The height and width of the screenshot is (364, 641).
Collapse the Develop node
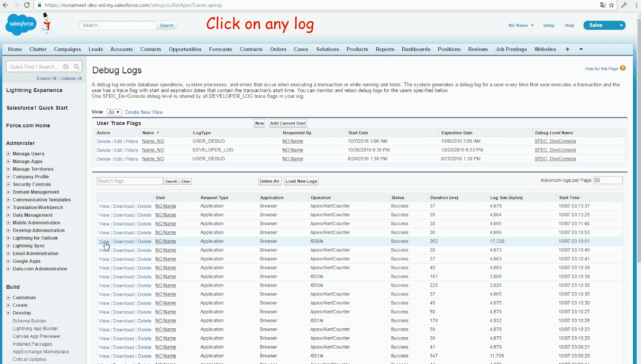(x=8, y=313)
